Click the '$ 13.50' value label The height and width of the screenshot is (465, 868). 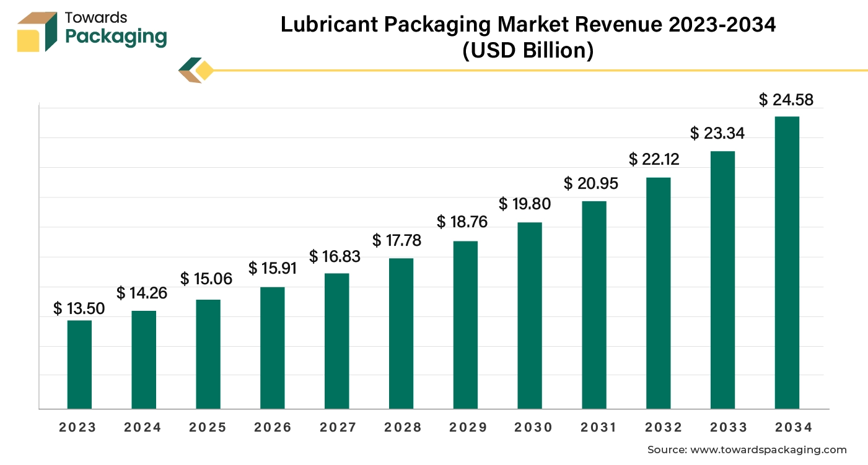[x=79, y=308]
